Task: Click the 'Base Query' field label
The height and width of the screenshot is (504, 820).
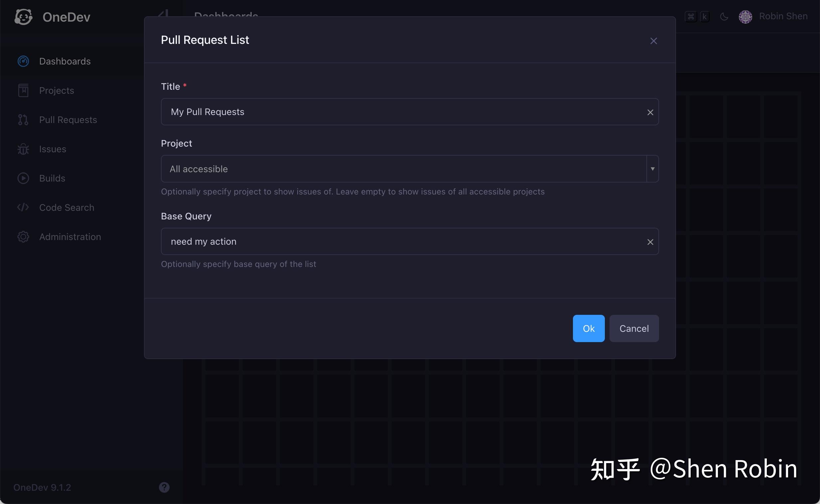Action: pyautogui.click(x=186, y=216)
